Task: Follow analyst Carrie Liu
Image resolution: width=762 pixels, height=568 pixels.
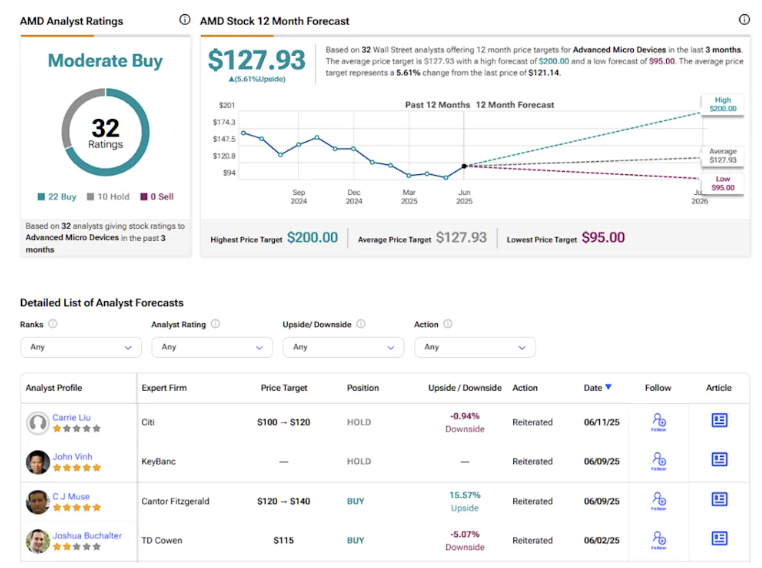Action: [658, 422]
